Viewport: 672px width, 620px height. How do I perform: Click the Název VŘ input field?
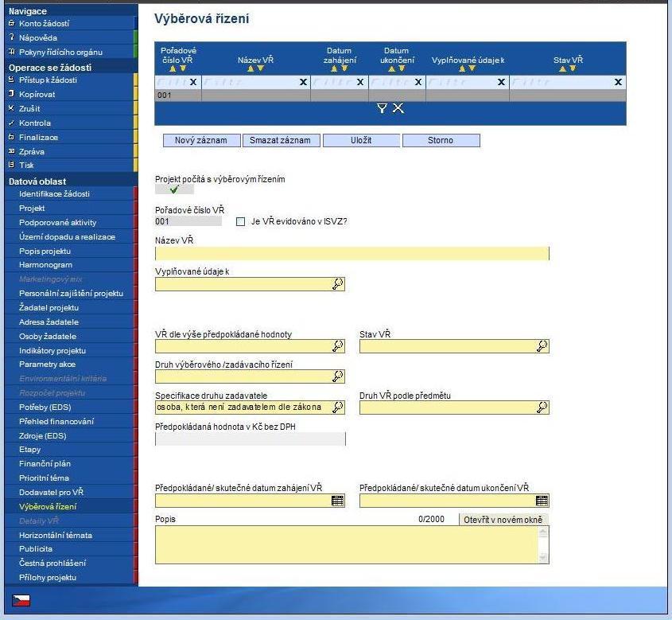pos(352,253)
